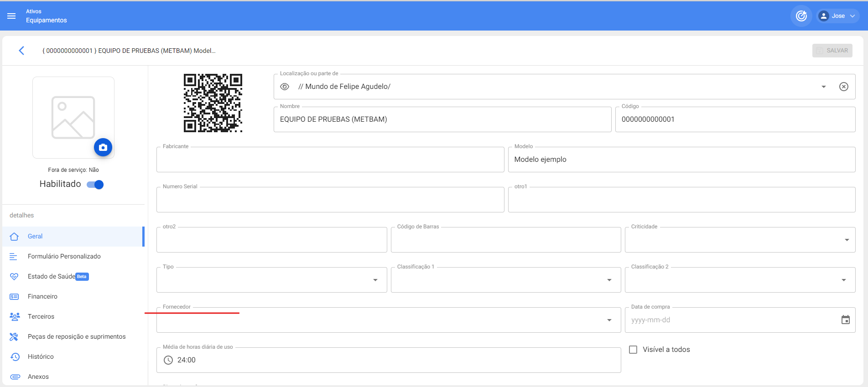Screen dimensions: 868x387
Task: Click the QR code image
Action: tap(213, 103)
